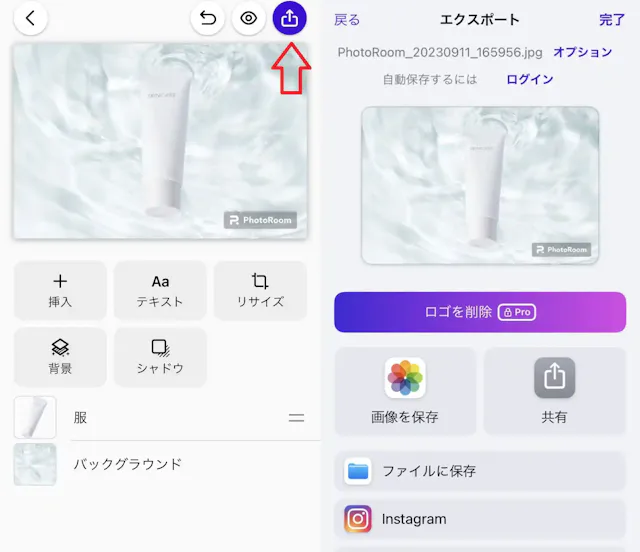Open the シャドウ shadow tool
The width and height of the screenshot is (640, 552).
[x=160, y=357]
